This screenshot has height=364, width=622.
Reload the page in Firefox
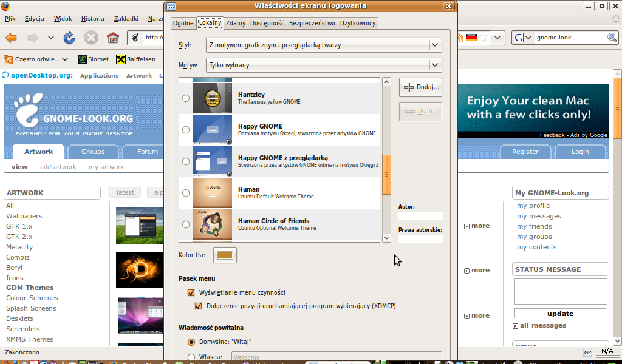coord(69,38)
